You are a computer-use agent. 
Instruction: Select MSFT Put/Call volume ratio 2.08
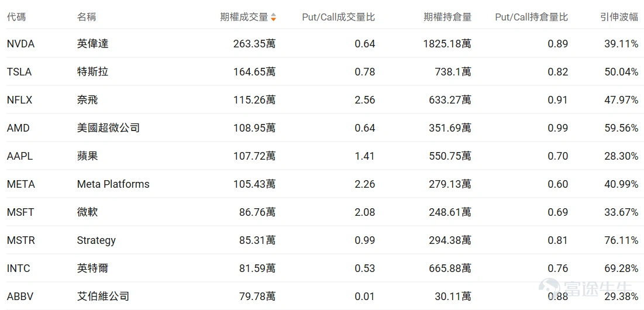click(x=365, y=212)
